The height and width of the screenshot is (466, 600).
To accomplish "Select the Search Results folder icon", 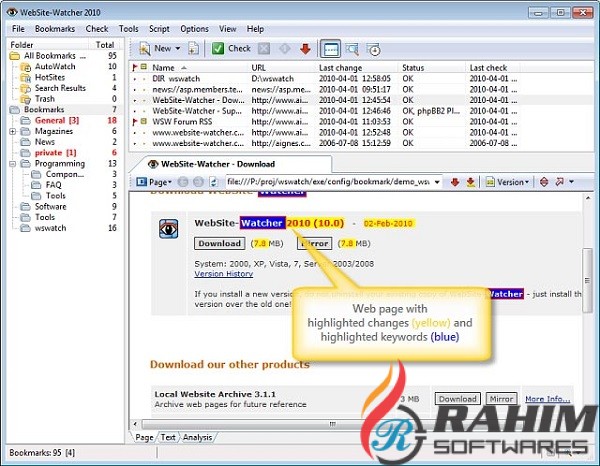I will point(25,88).
